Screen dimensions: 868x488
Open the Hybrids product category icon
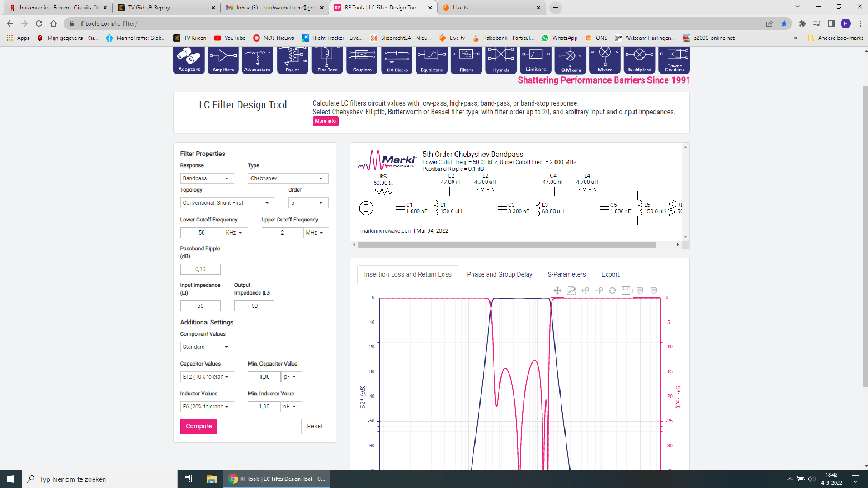[x=501, y=60]
